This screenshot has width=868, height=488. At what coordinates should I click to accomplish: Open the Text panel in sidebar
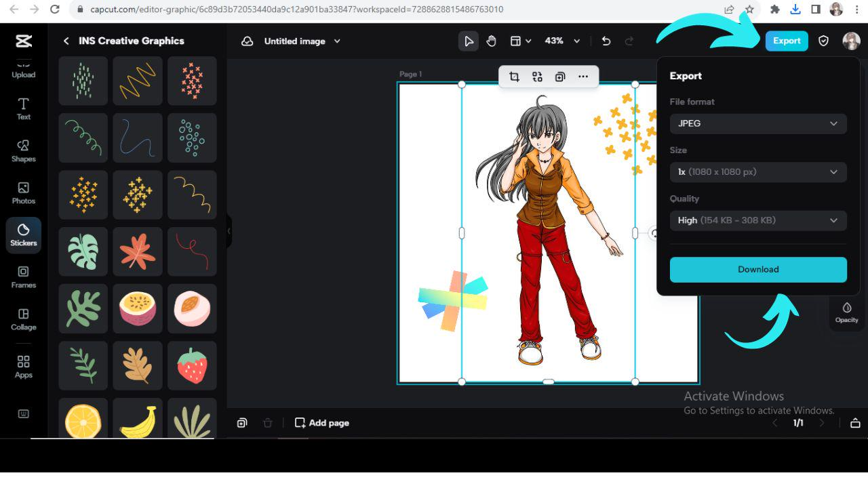[x=24, y=108]
